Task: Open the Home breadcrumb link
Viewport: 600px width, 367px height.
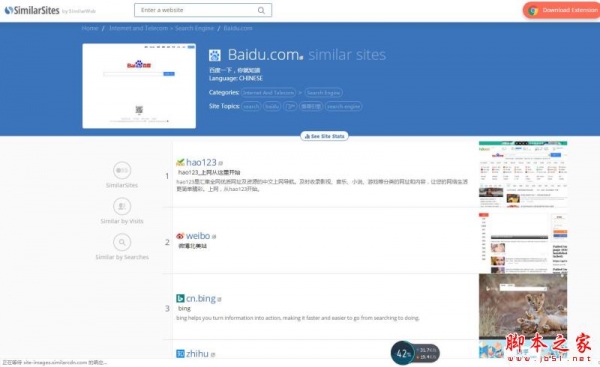Action: [x=90, y=28]
